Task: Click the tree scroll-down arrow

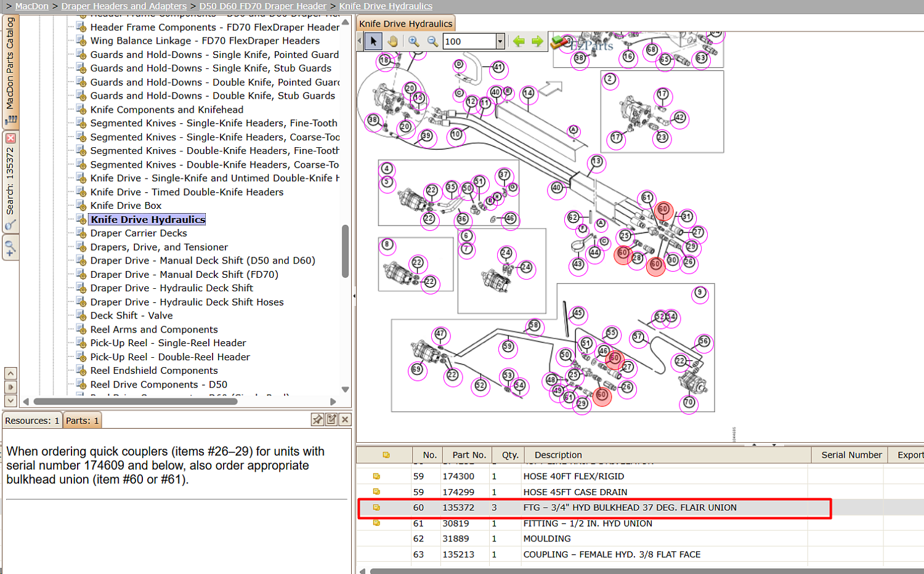Action: (345, 389)
